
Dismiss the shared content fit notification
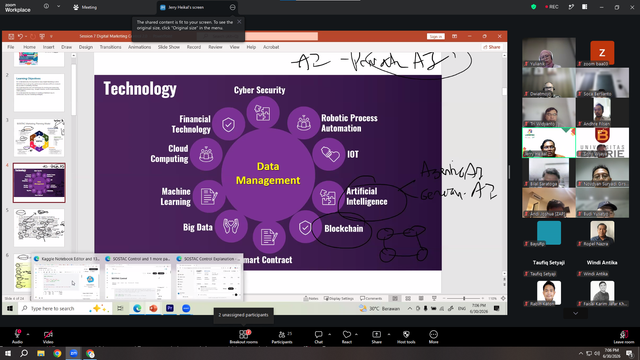click(239, 22)
